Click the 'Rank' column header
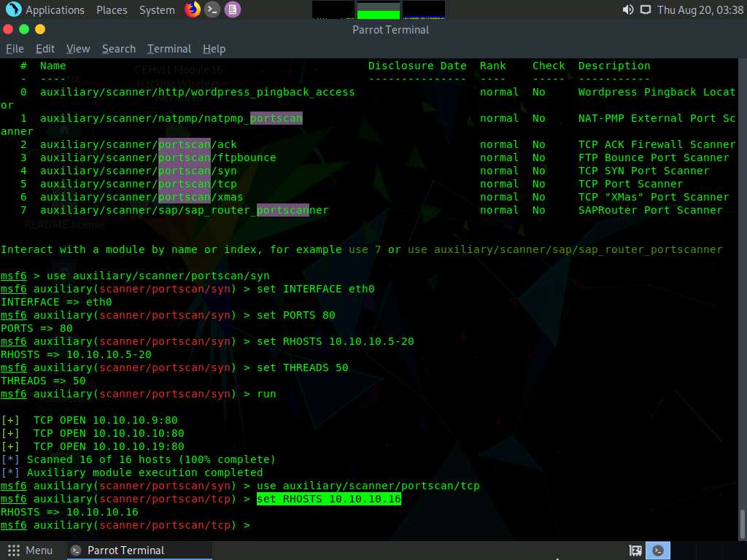This screenshot has width=747, height=560. click(x=493, y=66)
